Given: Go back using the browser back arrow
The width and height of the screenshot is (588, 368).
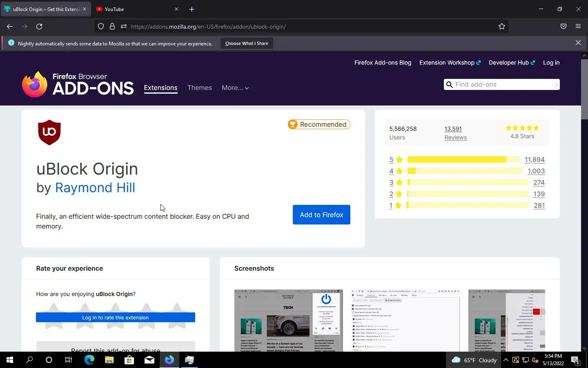Looking at the screenshot, I should 10,27.
